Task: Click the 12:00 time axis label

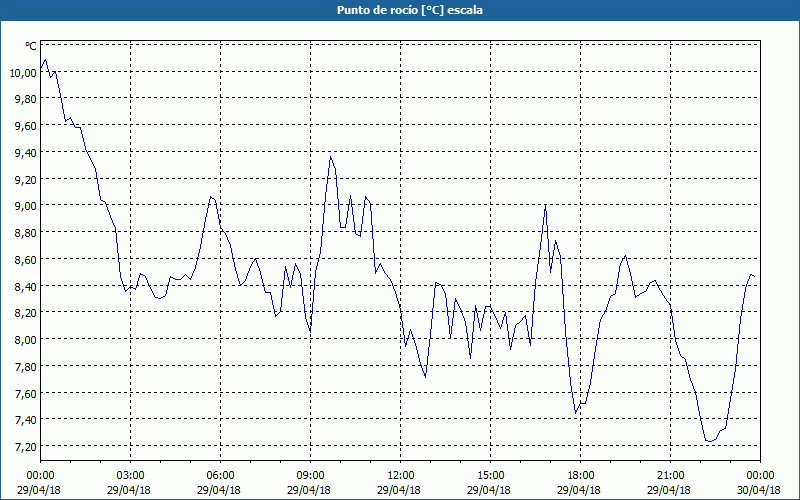Action: (x=401, y=476)
